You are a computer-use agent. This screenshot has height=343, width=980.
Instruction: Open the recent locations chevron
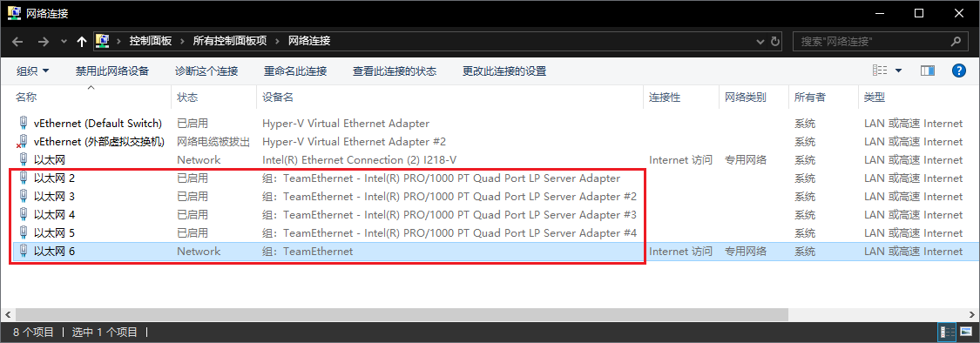pyautogui.click(x=64, y=41)
